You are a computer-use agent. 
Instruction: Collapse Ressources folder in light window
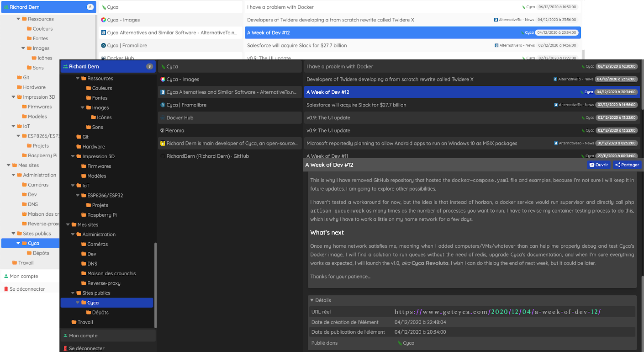[x=18, y=19]
